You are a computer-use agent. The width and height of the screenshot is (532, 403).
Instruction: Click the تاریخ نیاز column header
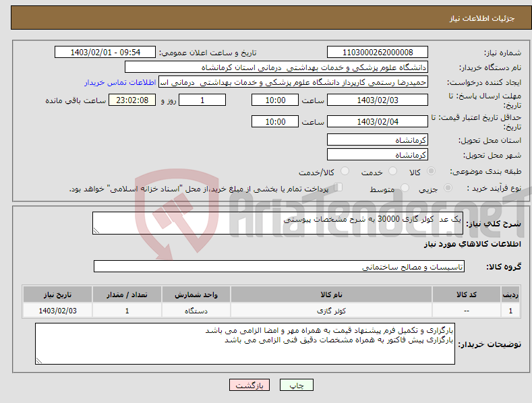click(x=58, y=294)
